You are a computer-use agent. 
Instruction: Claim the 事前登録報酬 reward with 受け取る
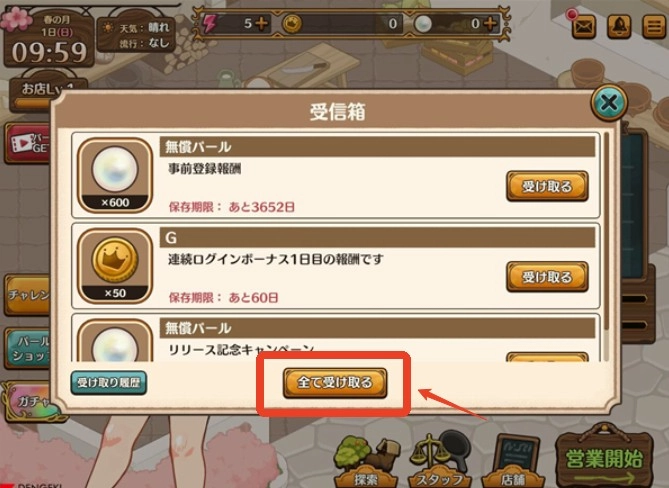pos(547,186)
